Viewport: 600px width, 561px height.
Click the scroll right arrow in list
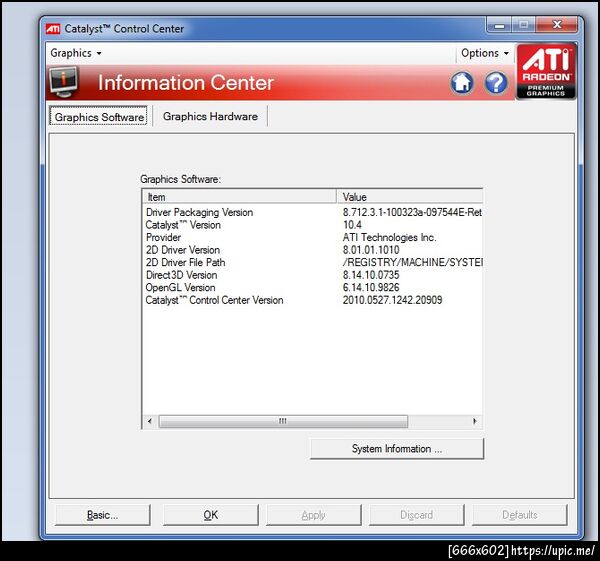click(474, 421)
